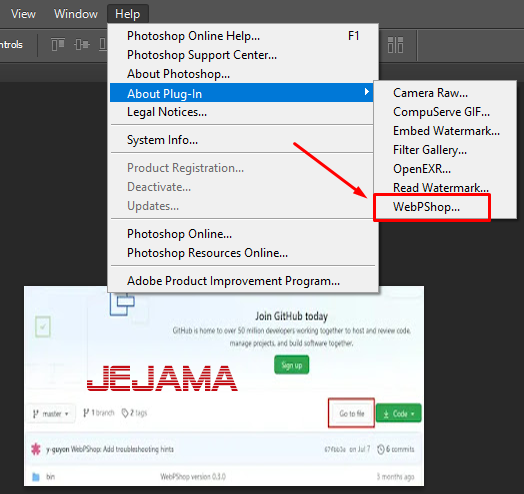524x494 pixels.
Task: Select Read Watermark… plug-in
Action: pyautogui.click(x=445, y=188)
